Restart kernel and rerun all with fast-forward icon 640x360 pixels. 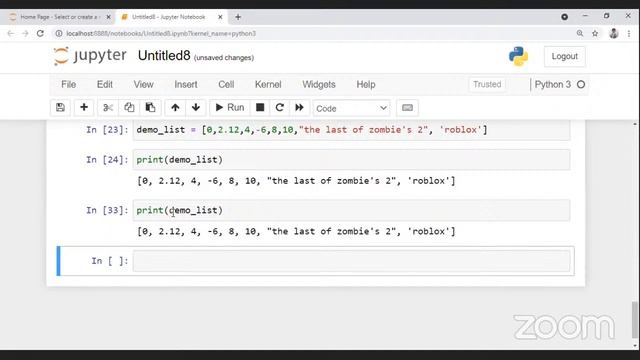pos(299,108)
